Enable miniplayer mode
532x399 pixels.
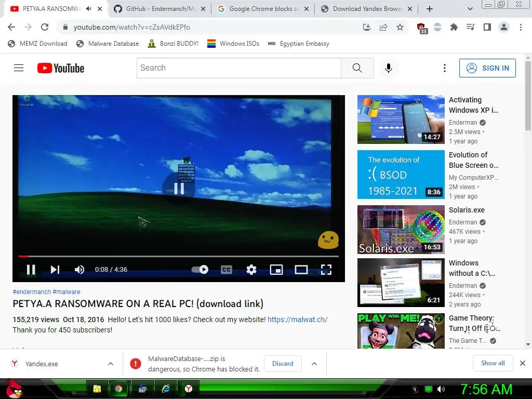click(x=276, y=270)
